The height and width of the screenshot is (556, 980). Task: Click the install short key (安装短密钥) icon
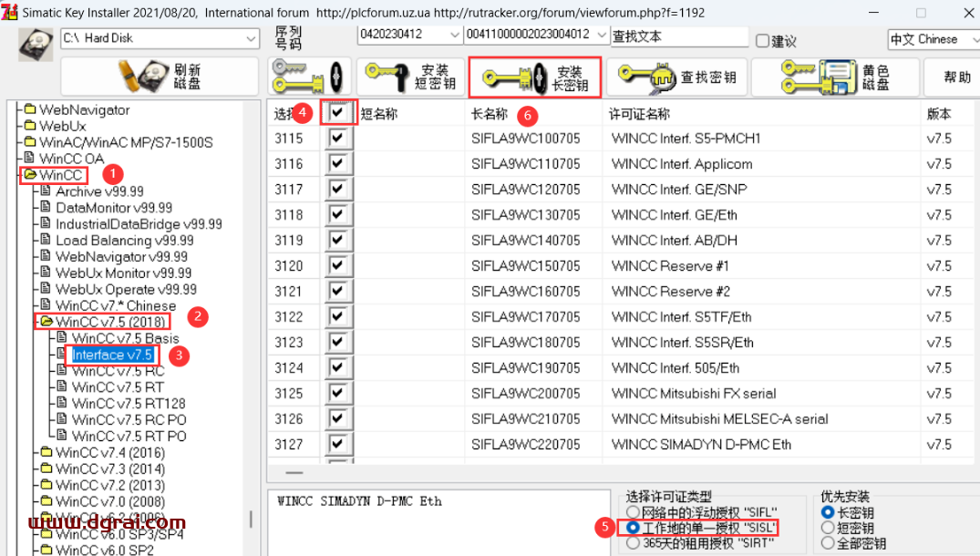pyautogui.click(x=408, y=77)
